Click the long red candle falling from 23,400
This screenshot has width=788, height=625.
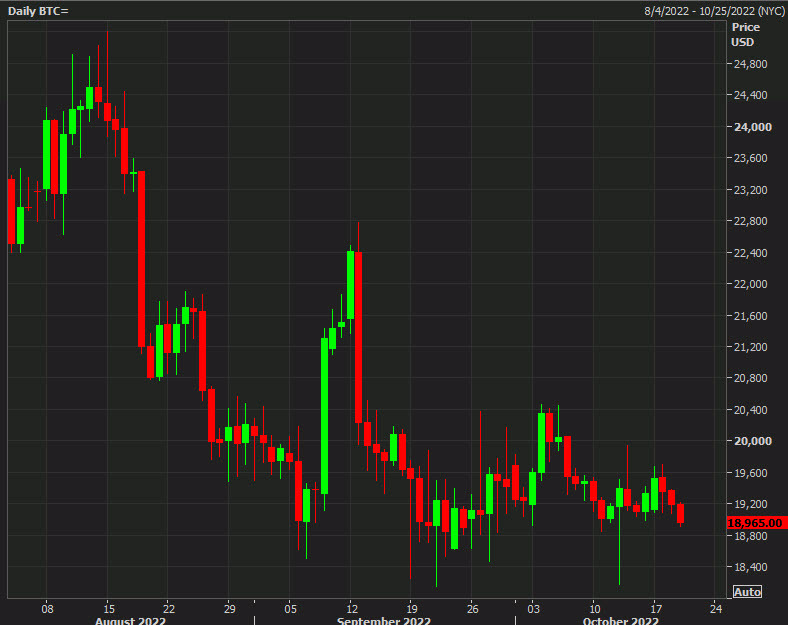[x=142, y=260]
